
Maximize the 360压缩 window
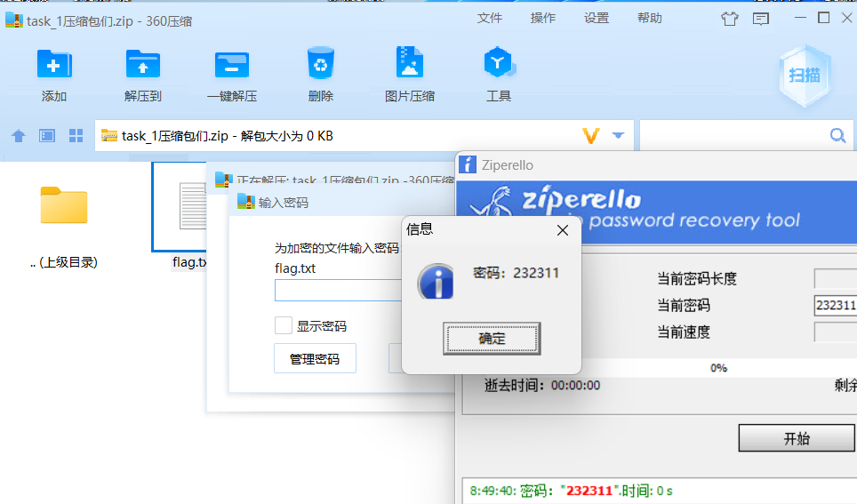[823, 18]
